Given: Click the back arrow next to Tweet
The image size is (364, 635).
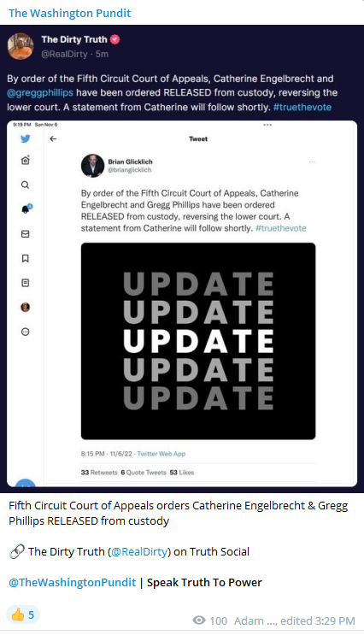Looking at the screenshot, I should click(53, 139).
